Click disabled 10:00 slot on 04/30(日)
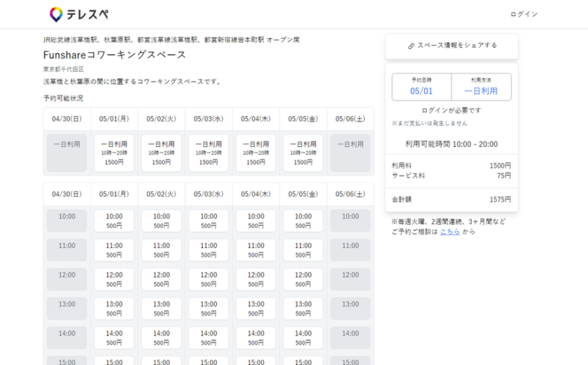The height and width of the screenshot is (365, 588). coord(67,221)
